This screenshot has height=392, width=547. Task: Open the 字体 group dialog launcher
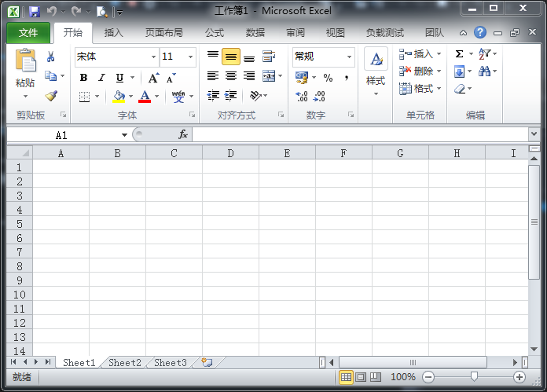point(192,115)
